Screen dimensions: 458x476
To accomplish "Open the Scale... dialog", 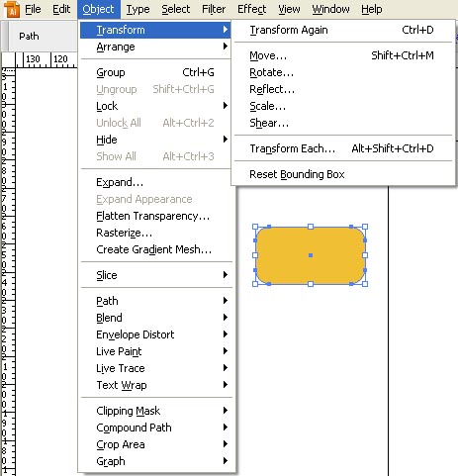I will (267, 106).
